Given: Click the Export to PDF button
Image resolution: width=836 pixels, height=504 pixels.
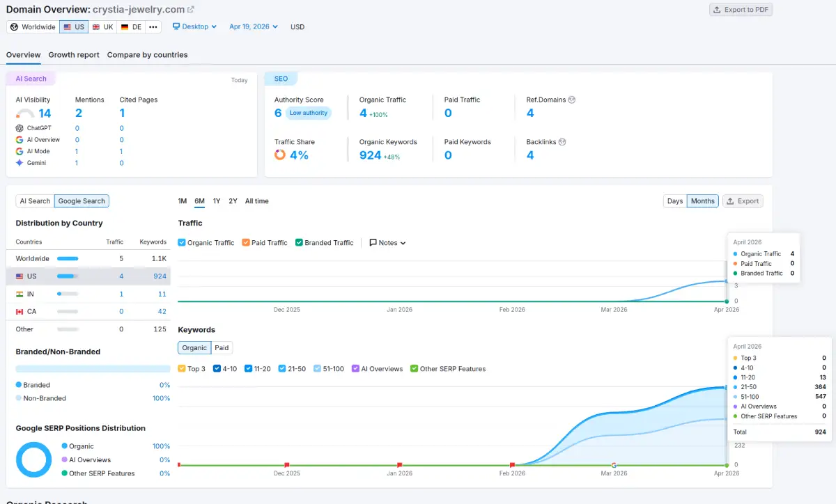Looking at the screenshot, I should (x=741, y=10).
